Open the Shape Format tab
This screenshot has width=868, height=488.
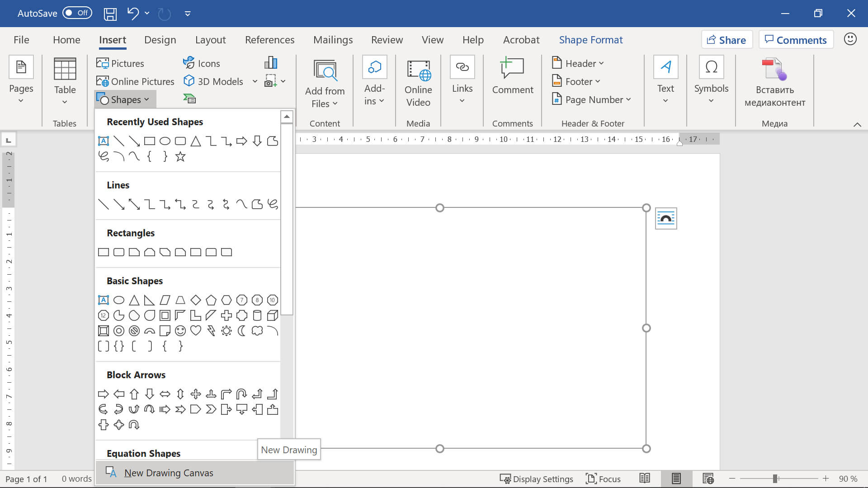click(590, 40)
